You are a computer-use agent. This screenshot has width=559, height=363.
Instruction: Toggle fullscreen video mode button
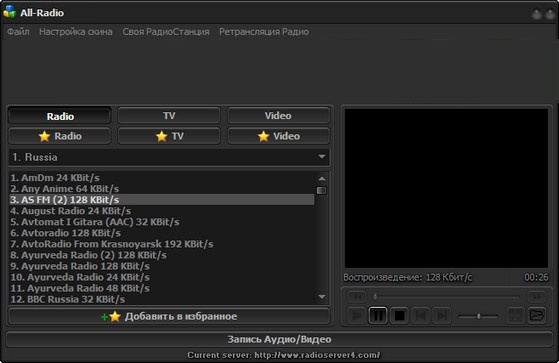coord(515,316)
